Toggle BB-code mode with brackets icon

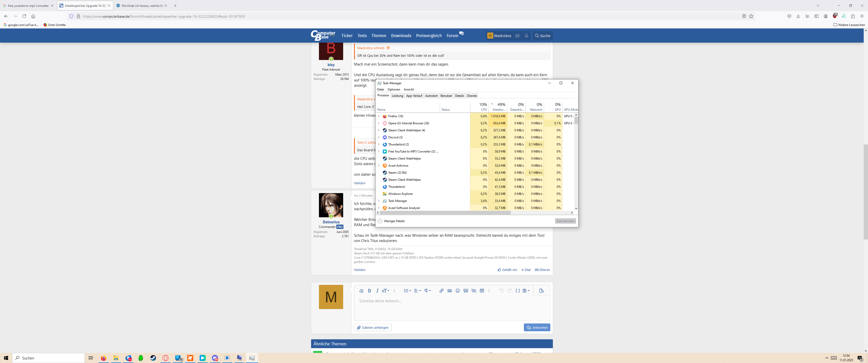(518, 291)
